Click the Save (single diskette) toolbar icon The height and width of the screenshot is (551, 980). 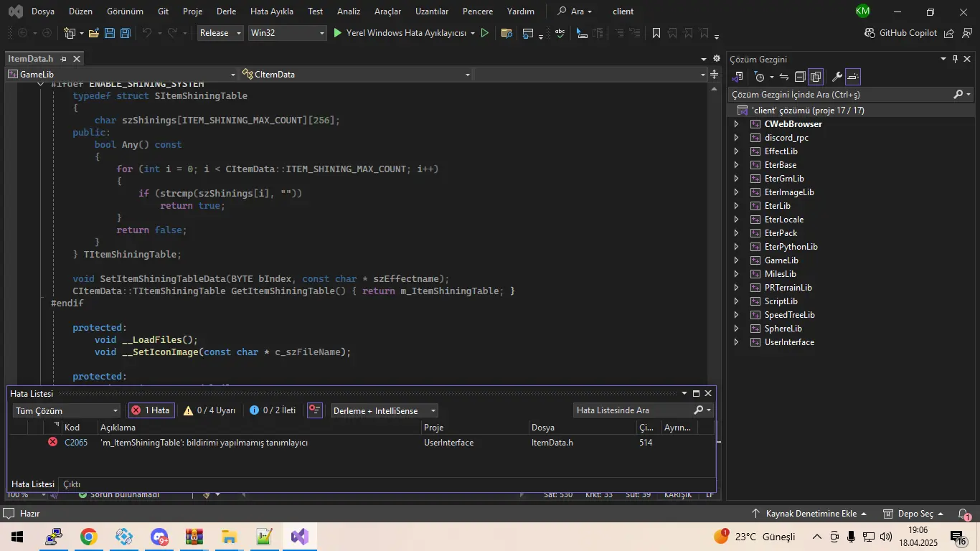pos(110,33)
